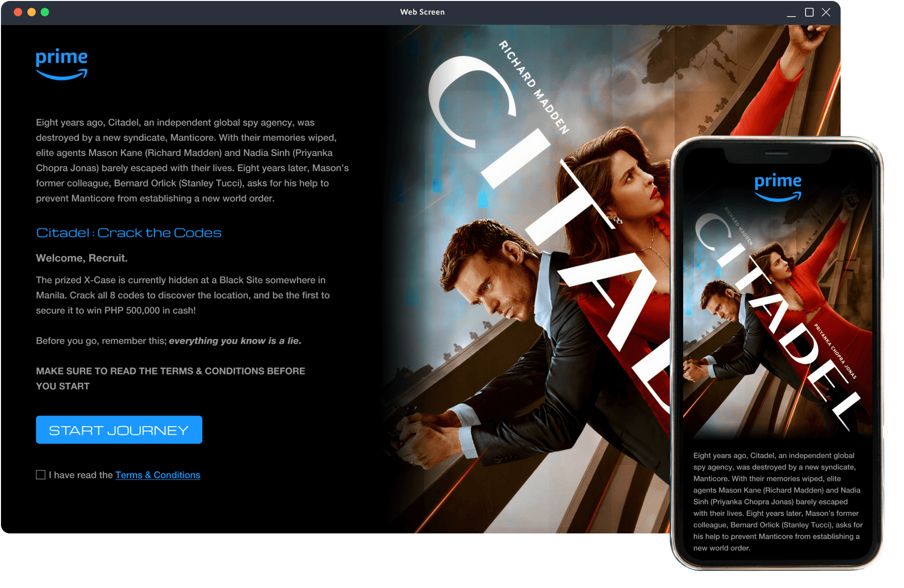Click the red close dot in title bar

pyautogui.click(x=18, y=12)
